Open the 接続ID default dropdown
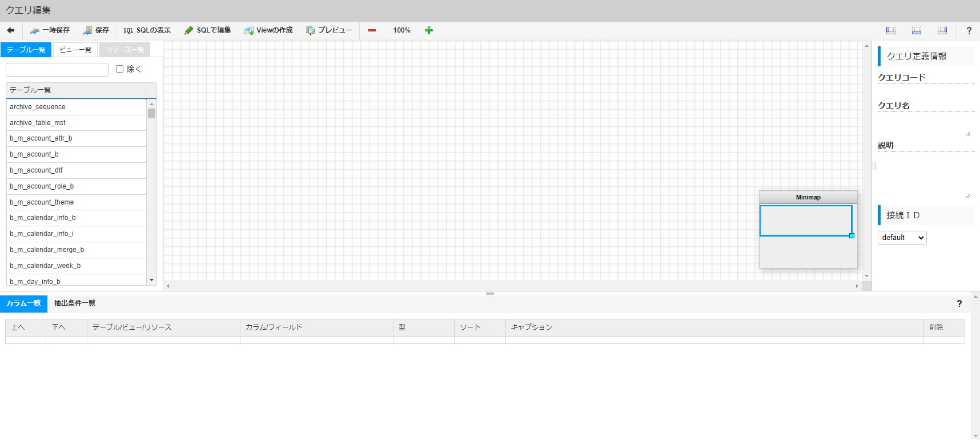980x440 pixels. pos(902,238)
